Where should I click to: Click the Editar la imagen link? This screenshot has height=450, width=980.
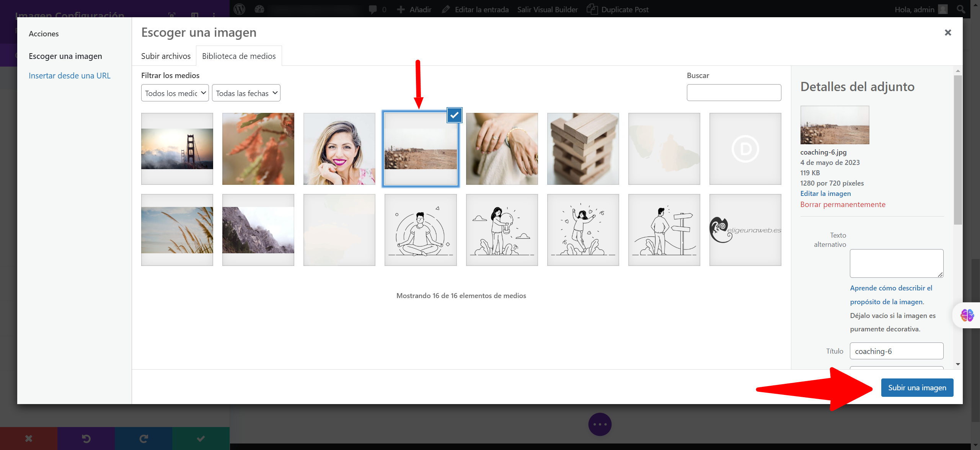point(825,194)
